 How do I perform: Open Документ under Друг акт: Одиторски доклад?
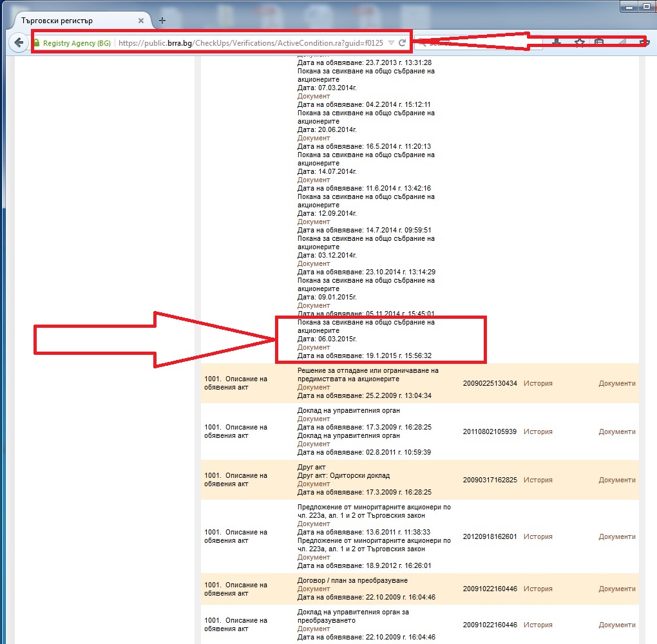[x=314, y=484]
